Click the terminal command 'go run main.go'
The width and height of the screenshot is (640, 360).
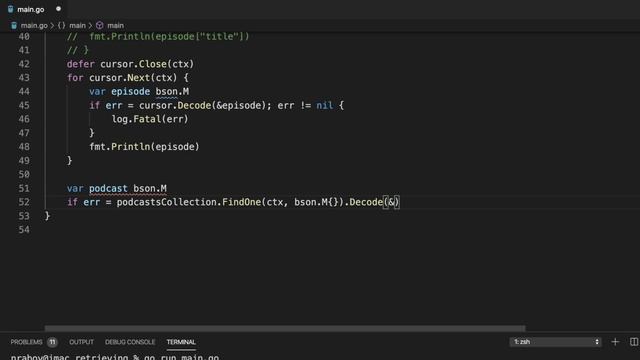click(181, 357)
